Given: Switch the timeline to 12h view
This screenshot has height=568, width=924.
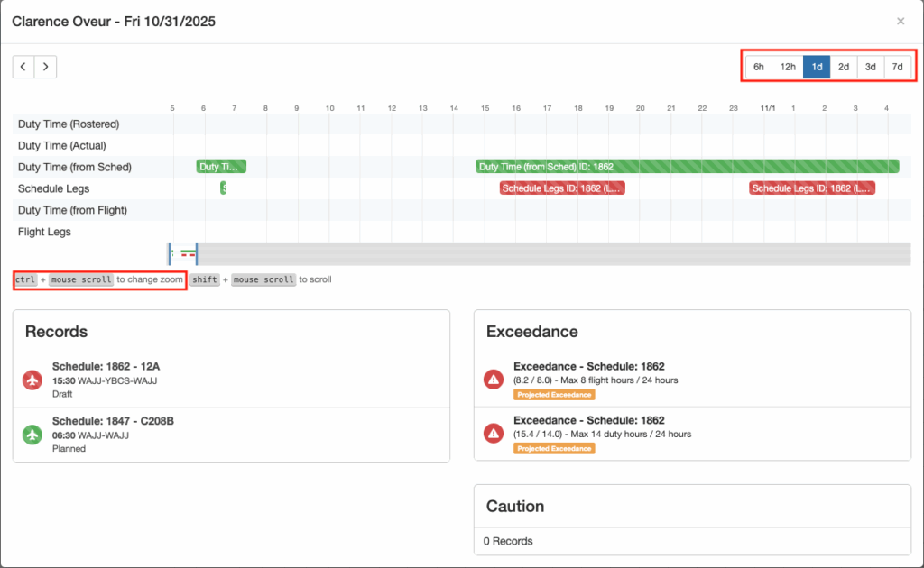Looking at the screenshot, I should tap(788, 67).
